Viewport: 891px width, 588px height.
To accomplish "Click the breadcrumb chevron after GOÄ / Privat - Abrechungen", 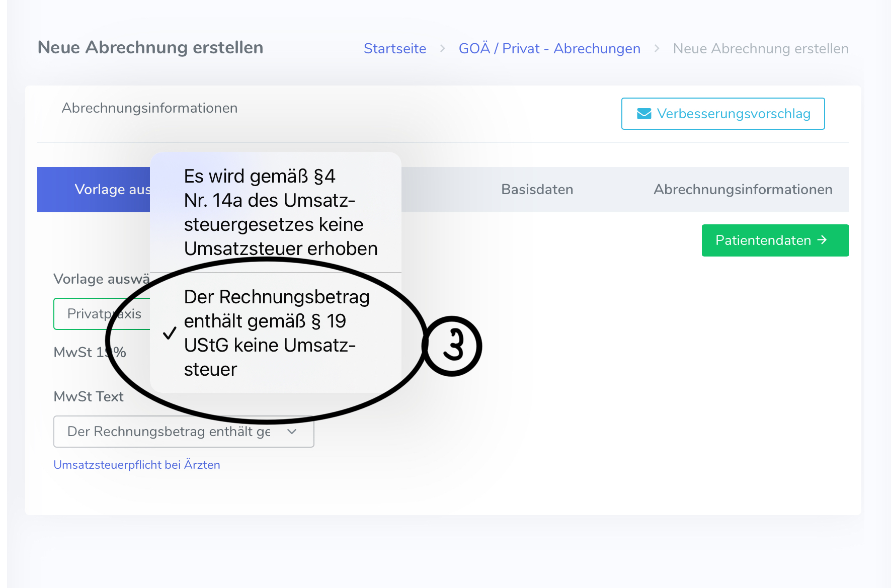I will pos(657,48).
